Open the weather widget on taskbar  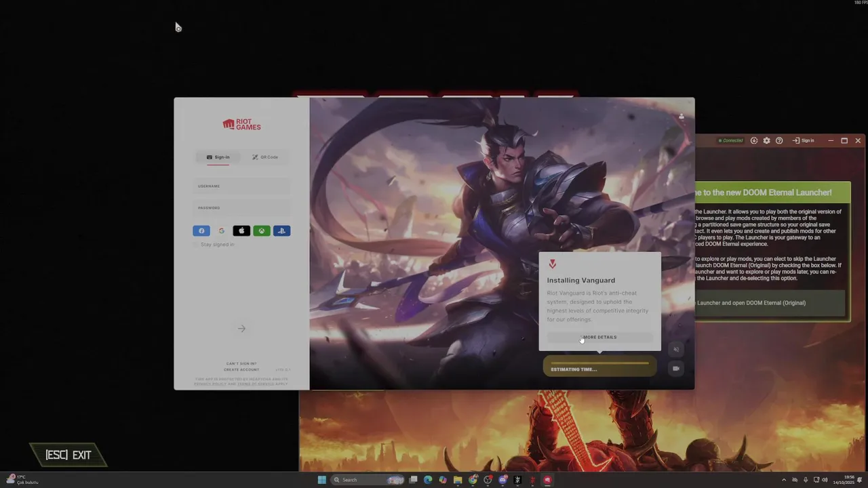(22, 479)
